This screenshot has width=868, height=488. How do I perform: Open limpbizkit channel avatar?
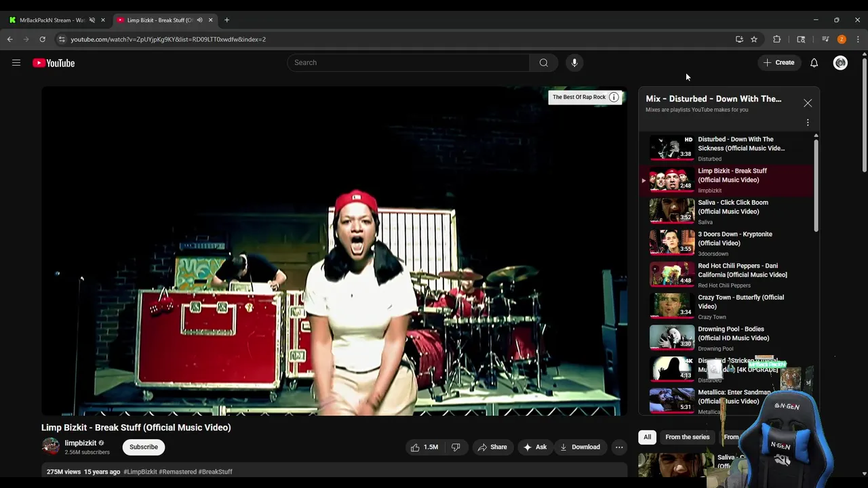point(51,447)
